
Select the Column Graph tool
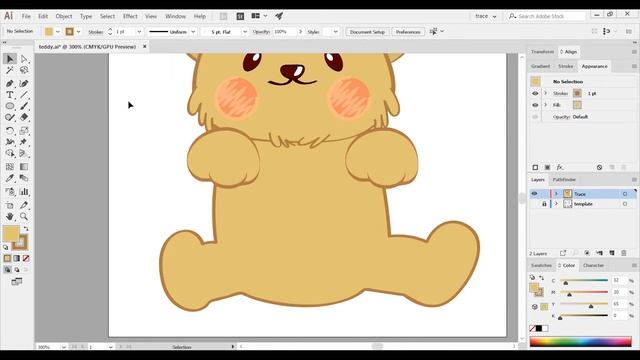point(24,191)
